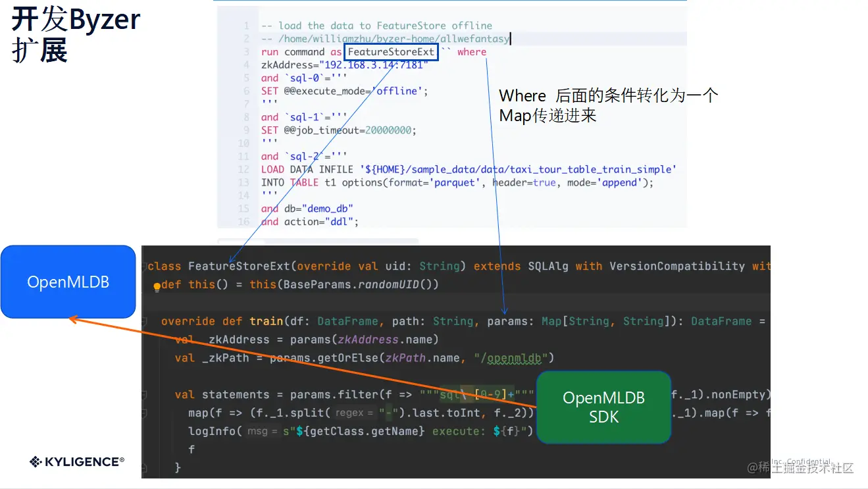Click the 'msg =' inlay hint in logInfo

coord(264,431)
